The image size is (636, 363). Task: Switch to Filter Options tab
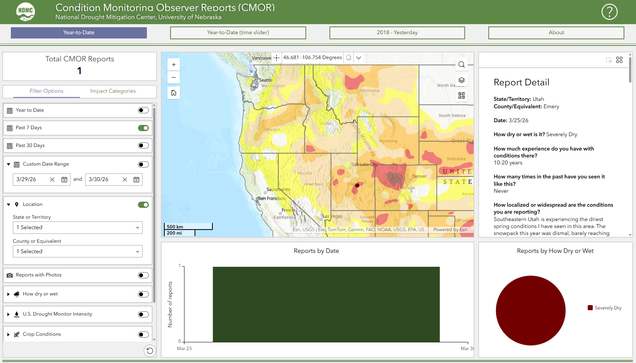click(x=46, y=91)
